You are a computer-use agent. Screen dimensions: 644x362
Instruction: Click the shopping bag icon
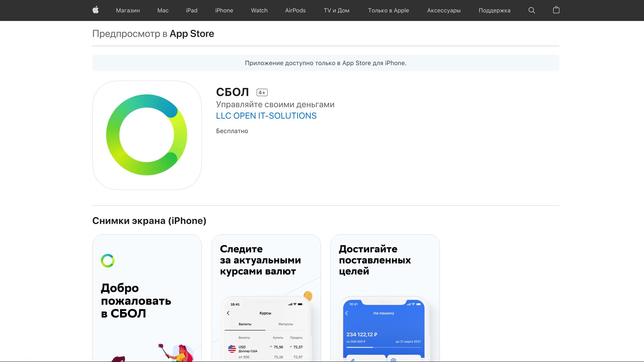556,10
